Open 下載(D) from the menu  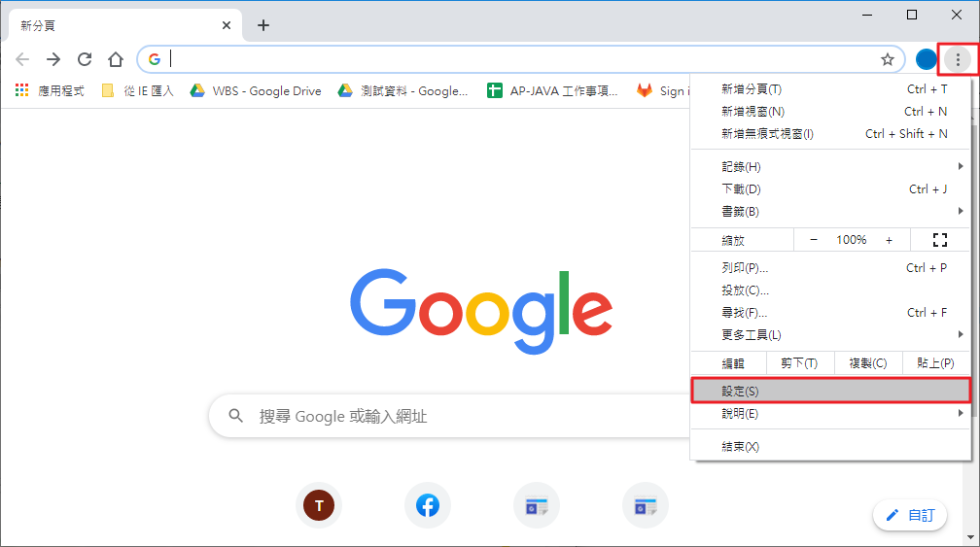tap(831, 189)
